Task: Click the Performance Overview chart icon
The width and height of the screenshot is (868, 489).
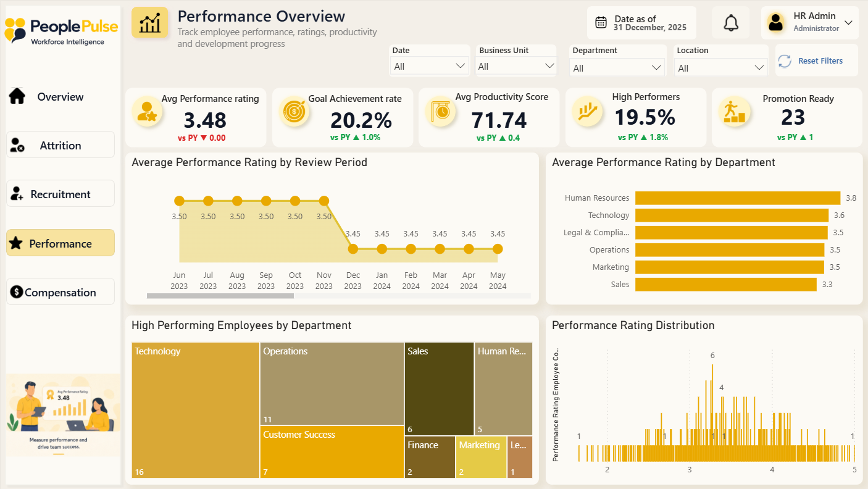Action: pyautogui.click(x=150, y=23)
